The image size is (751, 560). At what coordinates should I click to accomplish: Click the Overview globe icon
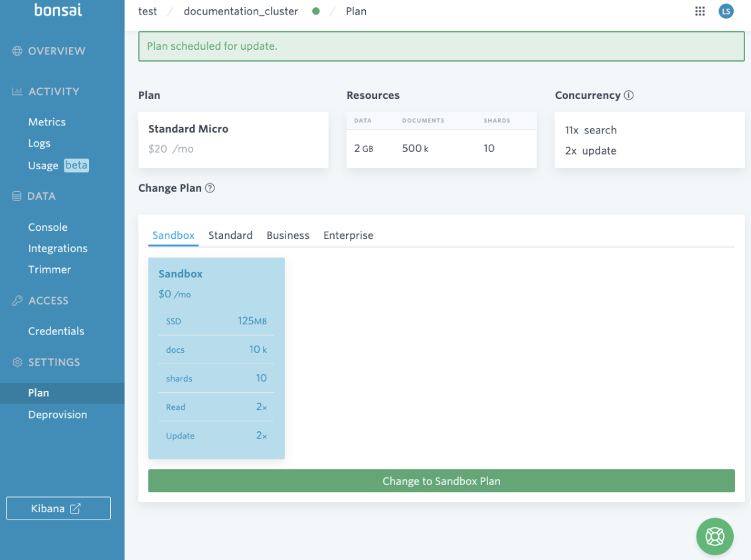(x=17, y=51)
